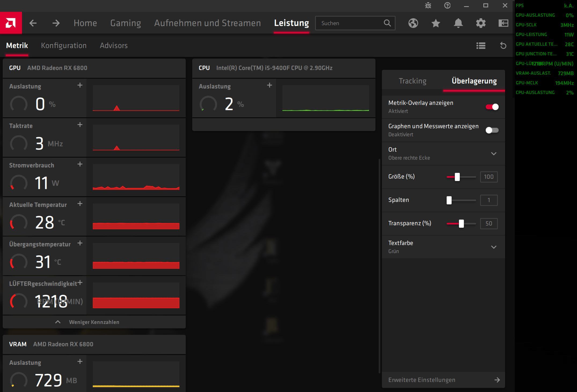Click the 1218 fan speed value
The height and width of the screenshot is (392, 577).
click(51, 301)
